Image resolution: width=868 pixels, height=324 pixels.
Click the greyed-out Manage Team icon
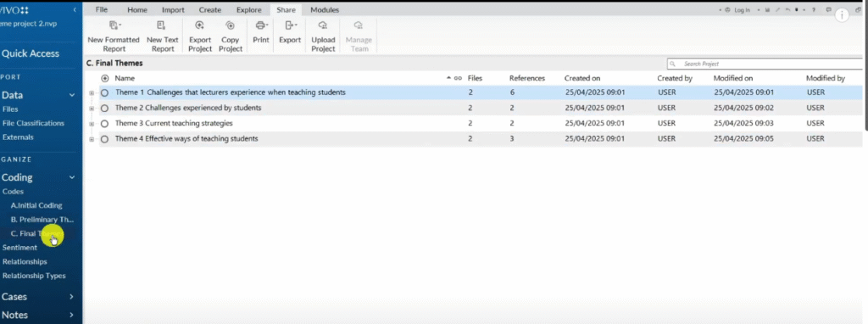359,25
